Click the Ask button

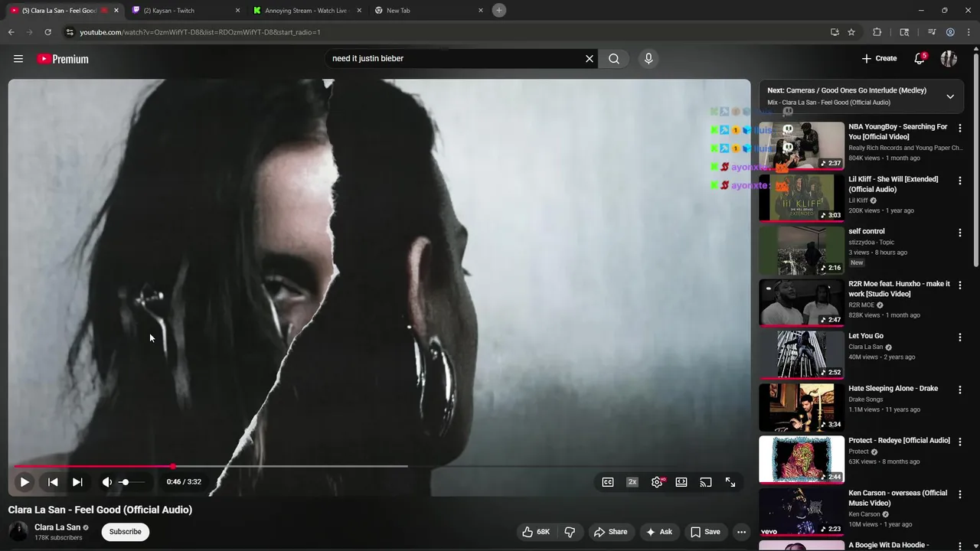(658, 532)
